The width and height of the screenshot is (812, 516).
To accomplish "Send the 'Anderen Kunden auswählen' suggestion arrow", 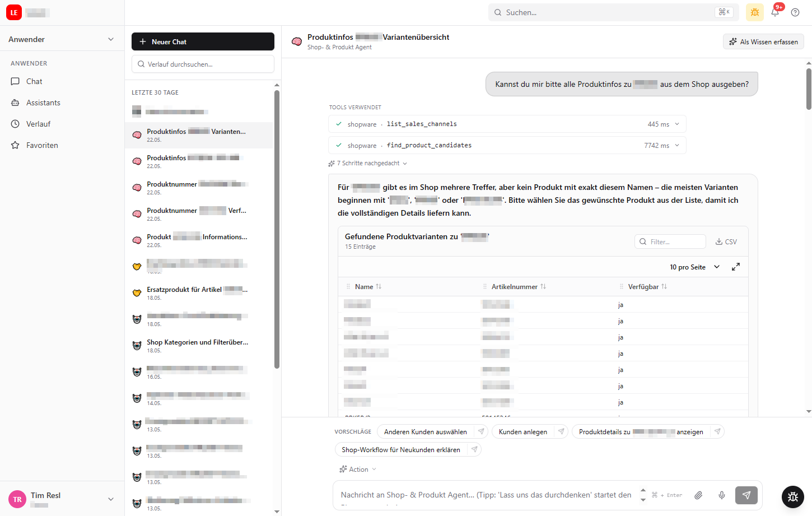I will coord(480,431).
